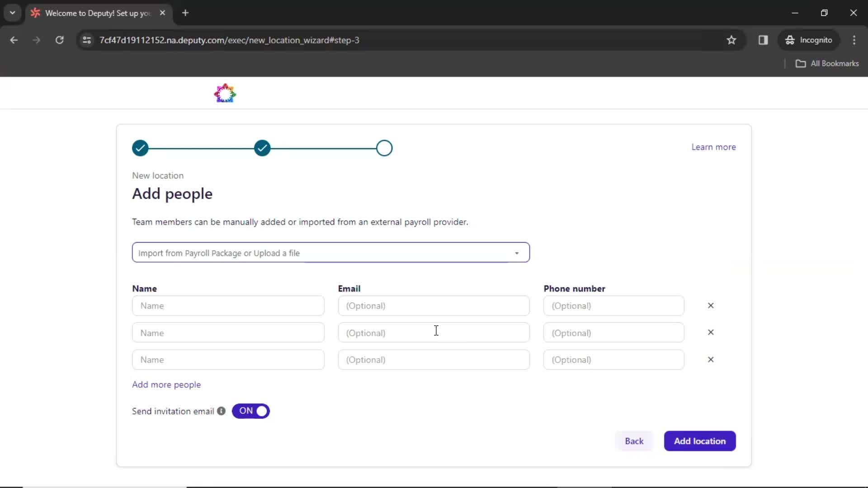Click the first completed step checkmark icon
Screen dimensions: 868x488
click(x=140, y=148)
